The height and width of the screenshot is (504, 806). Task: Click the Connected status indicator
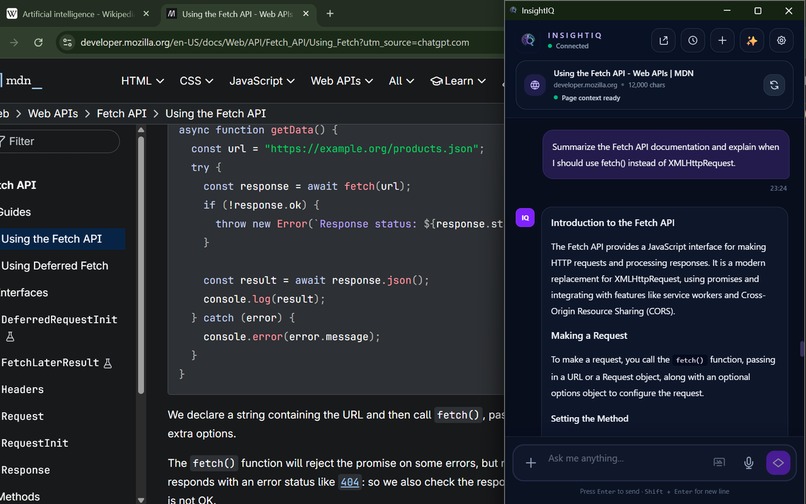568,46
